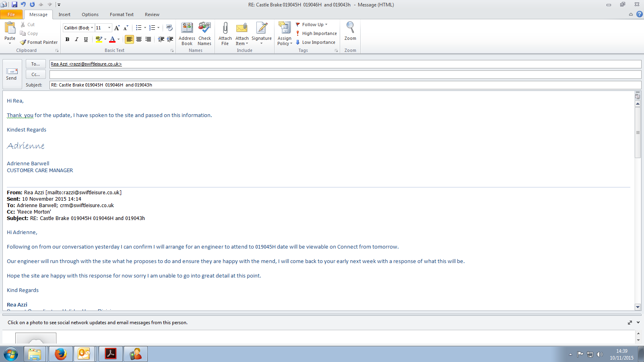
Task: Open Firefox from the taskbar
Action: [x=61, y=354]
